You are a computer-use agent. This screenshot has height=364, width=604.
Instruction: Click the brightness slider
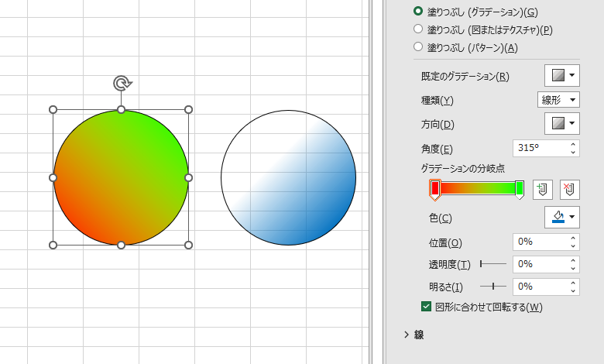click(492, 287)
